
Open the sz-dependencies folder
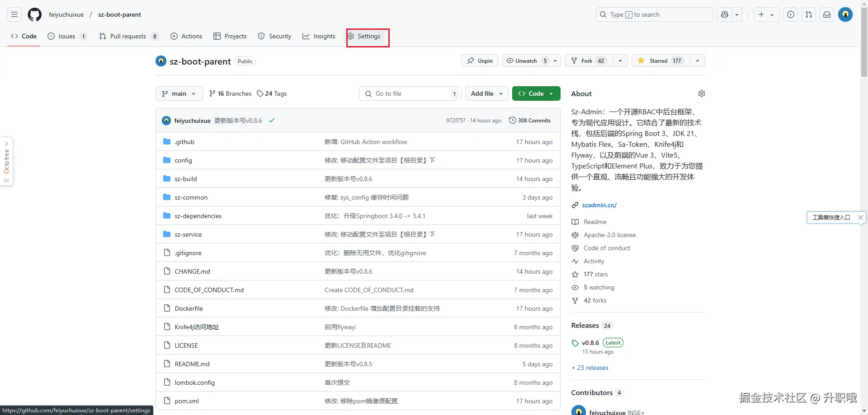coord(198,216)
